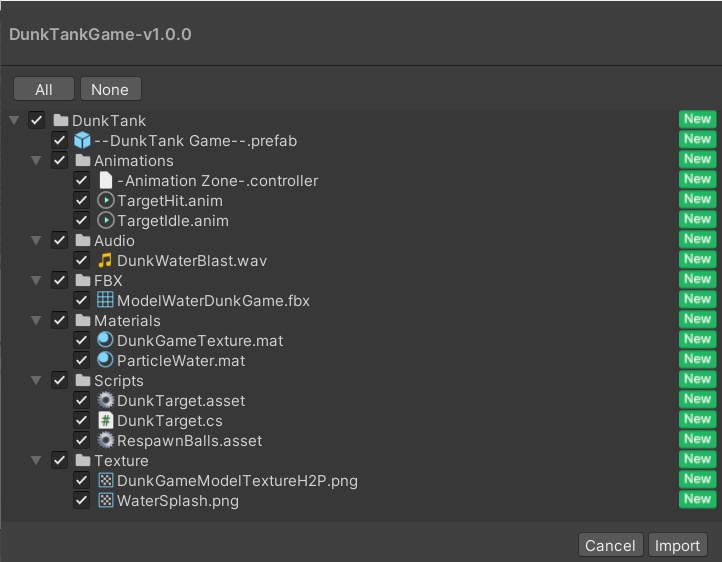Toggle the ParticleWater.mat checkbox
722x562 pixels.
pos(82,360)
